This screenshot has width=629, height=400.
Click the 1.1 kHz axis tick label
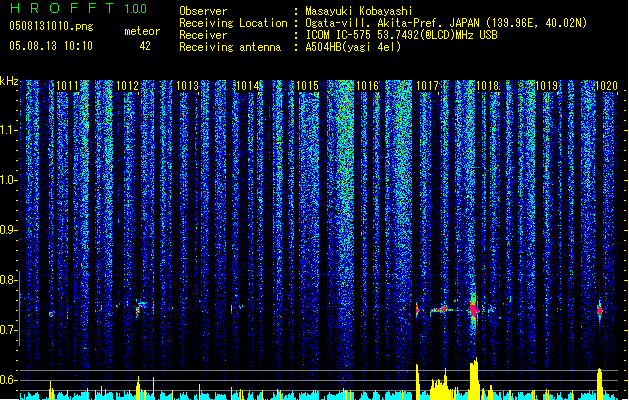[x=8, y=130]
